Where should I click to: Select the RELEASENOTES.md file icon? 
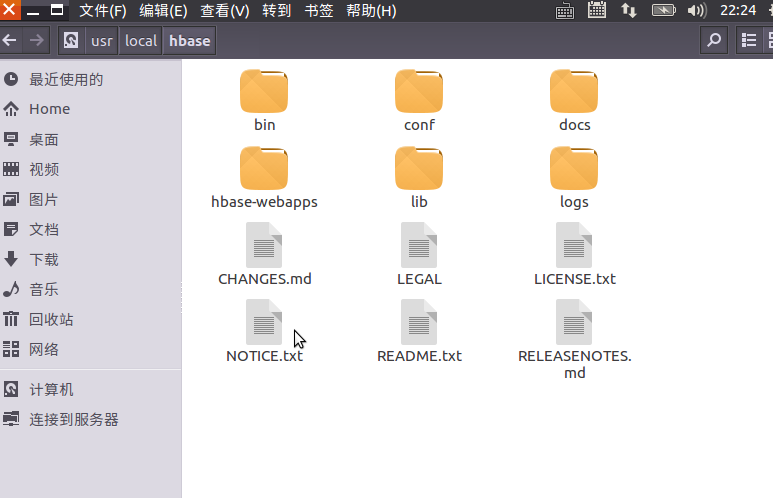[x=574, y=322]
